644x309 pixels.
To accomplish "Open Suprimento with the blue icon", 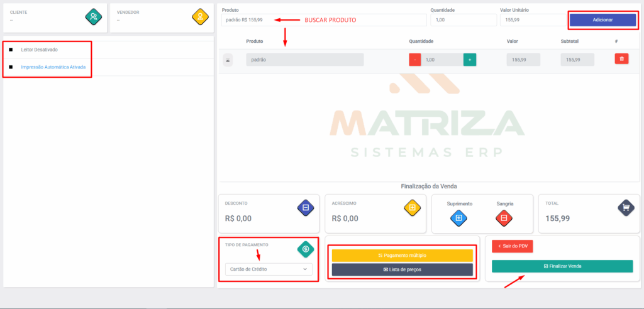I will click(459, 217).
